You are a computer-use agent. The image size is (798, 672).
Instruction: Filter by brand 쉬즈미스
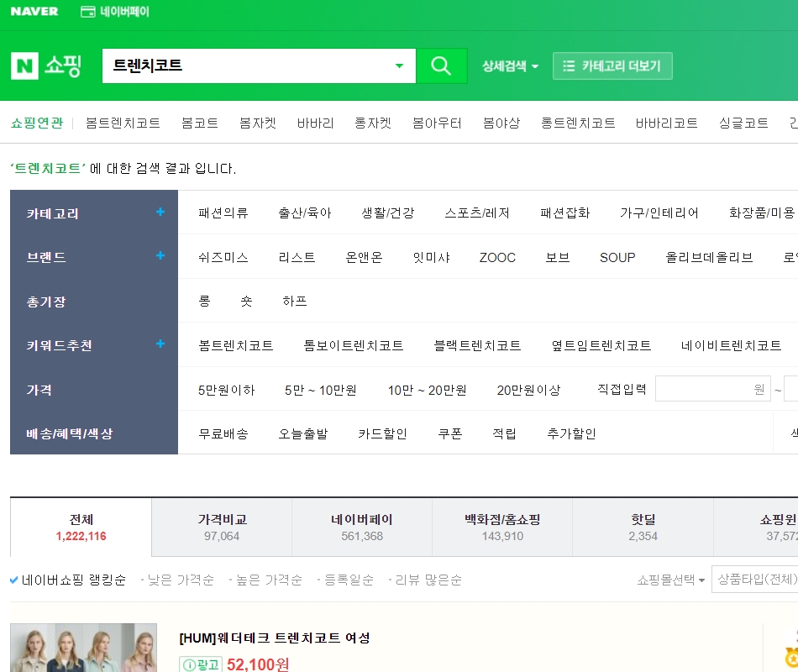[x=223, y=258]
